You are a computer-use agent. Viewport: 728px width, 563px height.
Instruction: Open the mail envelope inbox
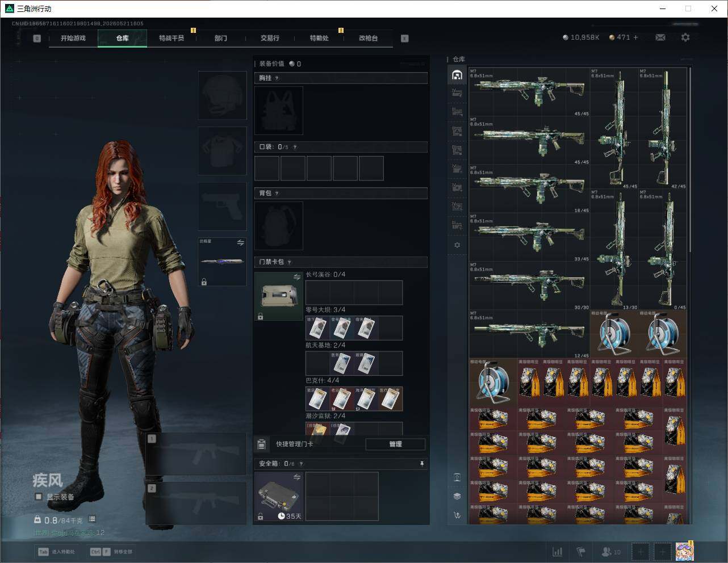click(x=660, y=37)
